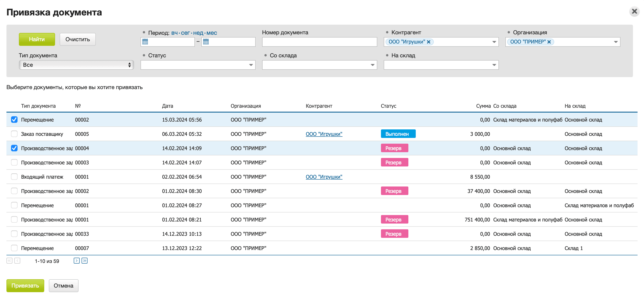
Task: Focus the Номер документа input field
Action: tap(319, 42)
